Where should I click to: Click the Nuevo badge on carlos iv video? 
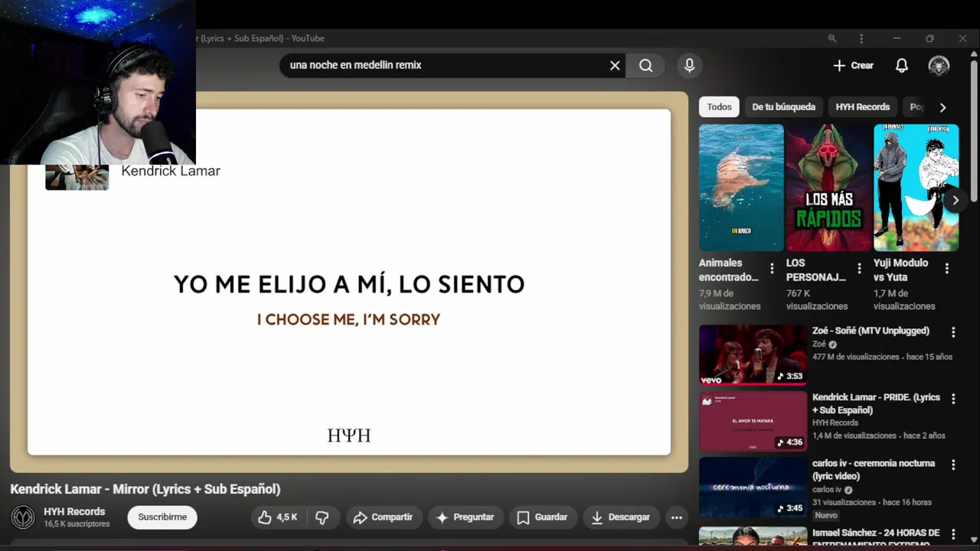tap(826, 516)
